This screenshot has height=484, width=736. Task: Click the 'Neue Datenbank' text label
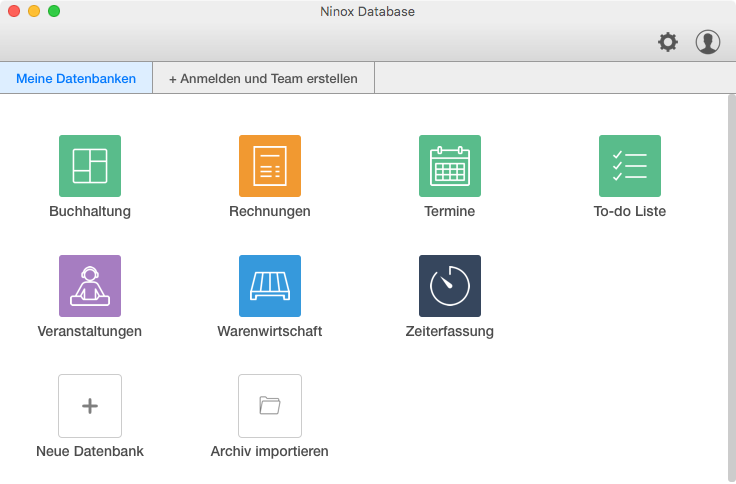coord(90,451)
